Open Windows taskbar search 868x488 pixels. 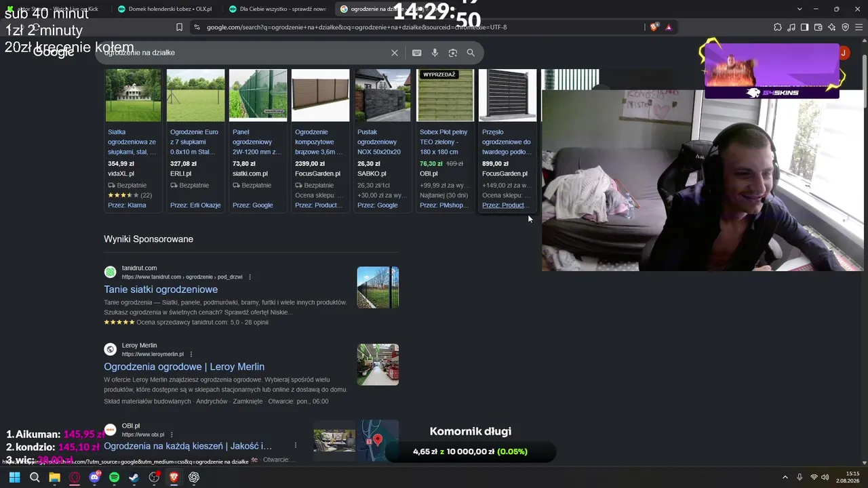(x=35, y=477)
